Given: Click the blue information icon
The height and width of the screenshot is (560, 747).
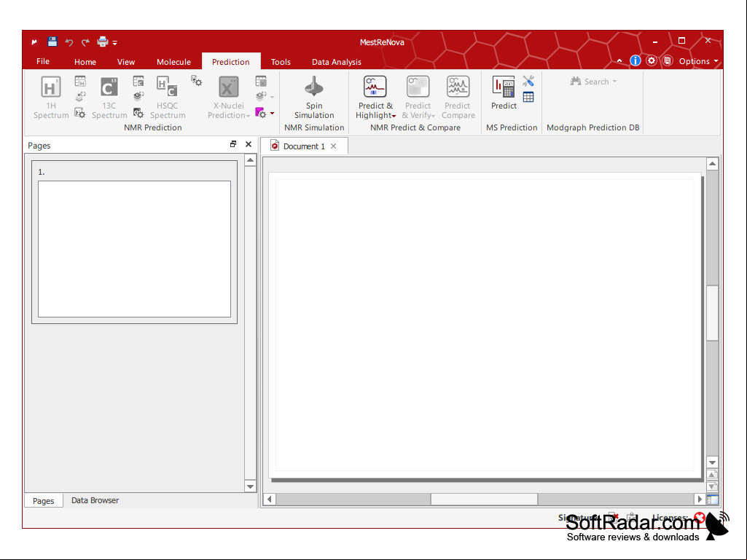Looking at the screenshot, I should 635,61.
